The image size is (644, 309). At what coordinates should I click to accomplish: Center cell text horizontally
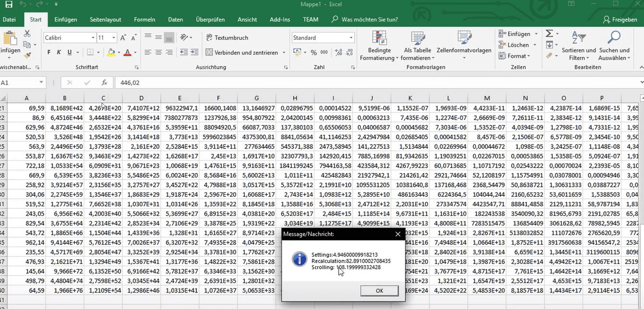158,52
